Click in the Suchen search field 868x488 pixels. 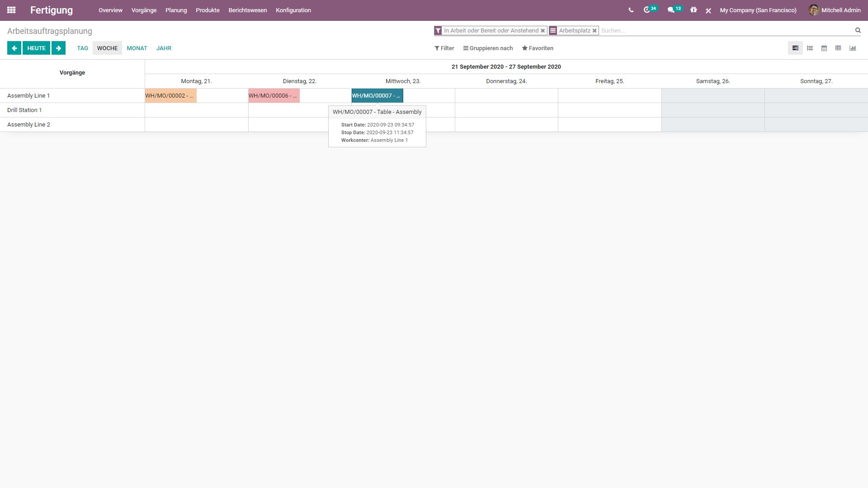point(723,31)
